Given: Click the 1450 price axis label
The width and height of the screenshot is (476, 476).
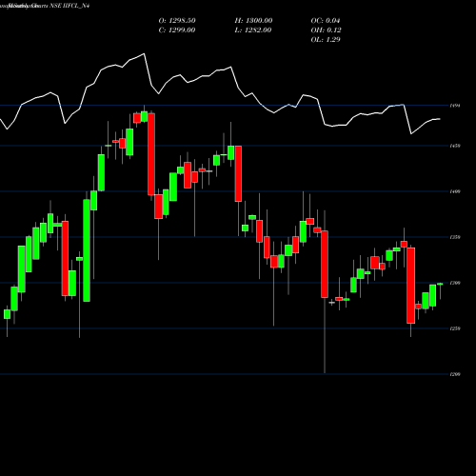Looking at the screenshot, I should click(x=455, y=146).
